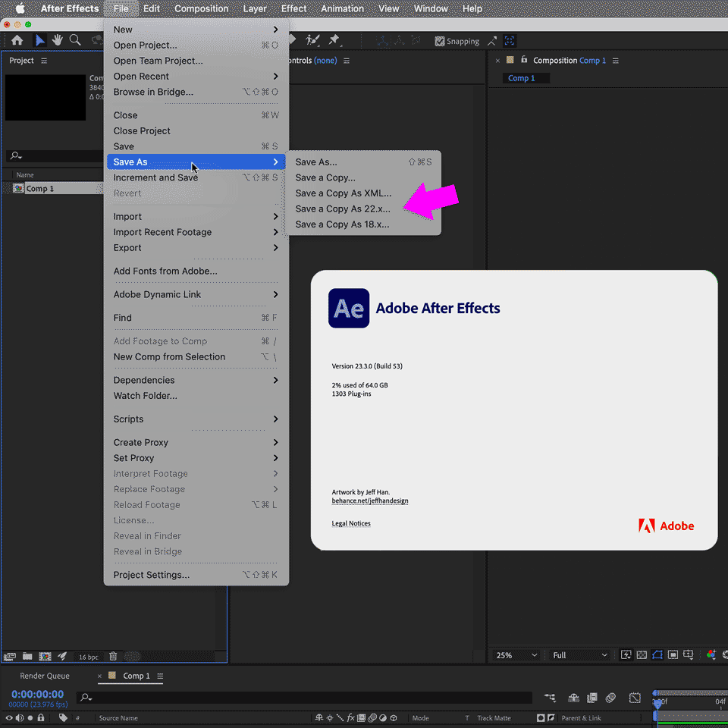Screen dimensions: 728x728
Task: Activate the Zoom tool
Action: pyautogui.click(x=76, y=40)
